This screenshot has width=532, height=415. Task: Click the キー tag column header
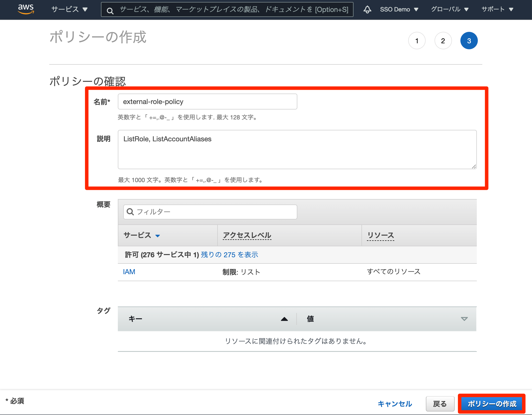point(135,319)
